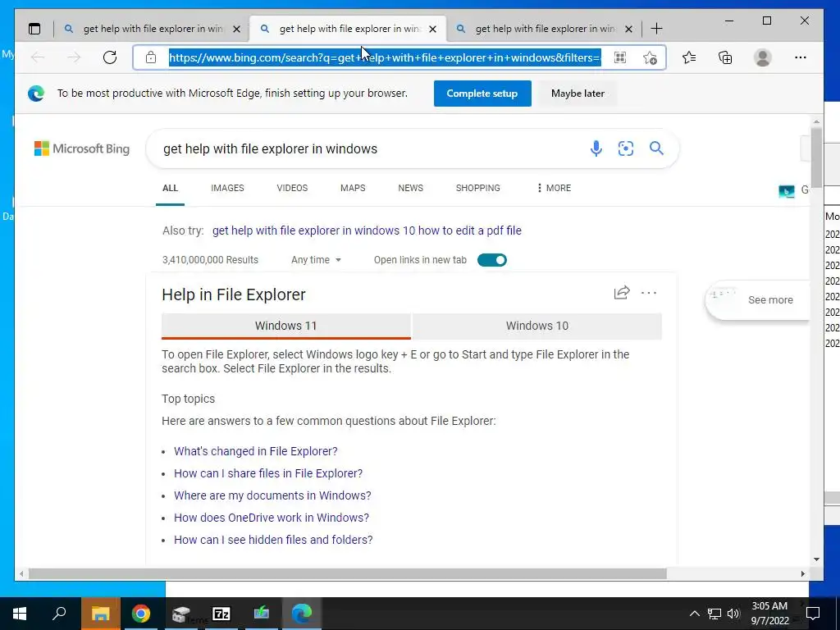
Task: Select the ALL results tab
Action: coord(170,188)
